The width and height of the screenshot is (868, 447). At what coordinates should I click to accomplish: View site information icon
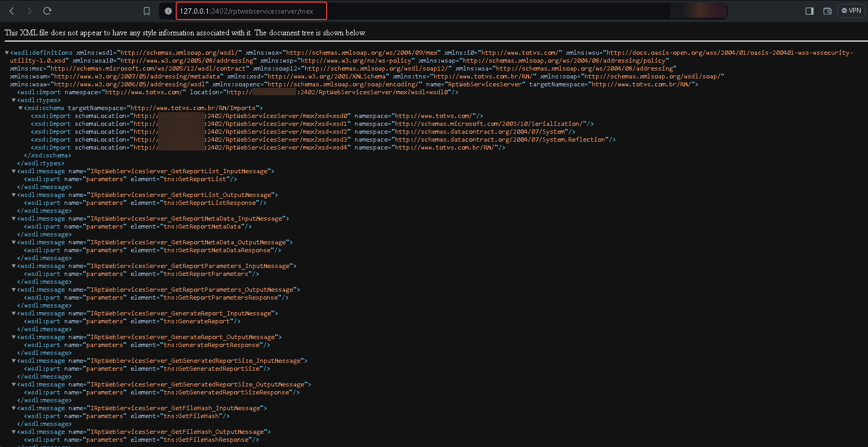[x=168, y=11]
